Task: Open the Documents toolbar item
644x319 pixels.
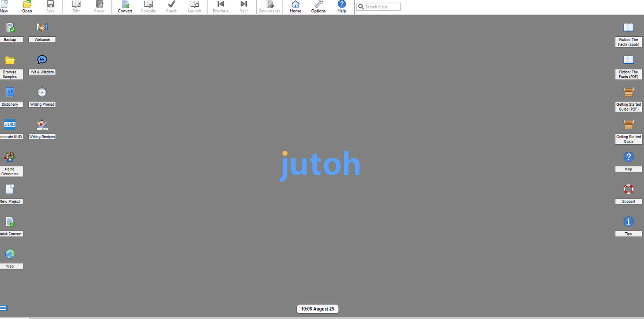Action: pyautogui.click(x=270, y=4)
